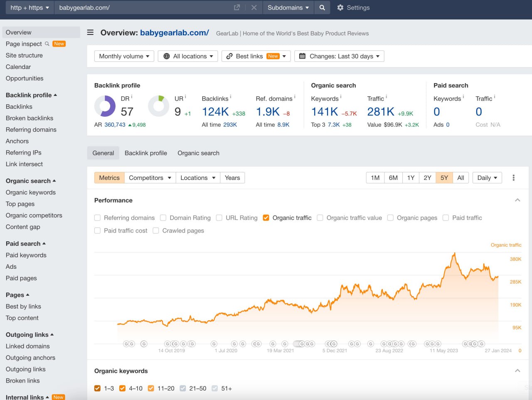Viewport: 532px width, 400px height.
Task: Collapse the sidebar Outgoing links group
Action: [x=30, y=334]
